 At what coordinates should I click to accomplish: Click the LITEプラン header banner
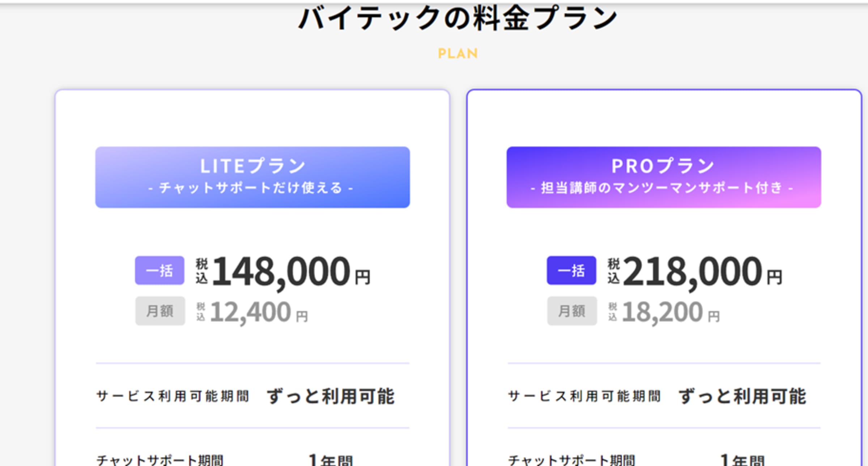point(252,177)
